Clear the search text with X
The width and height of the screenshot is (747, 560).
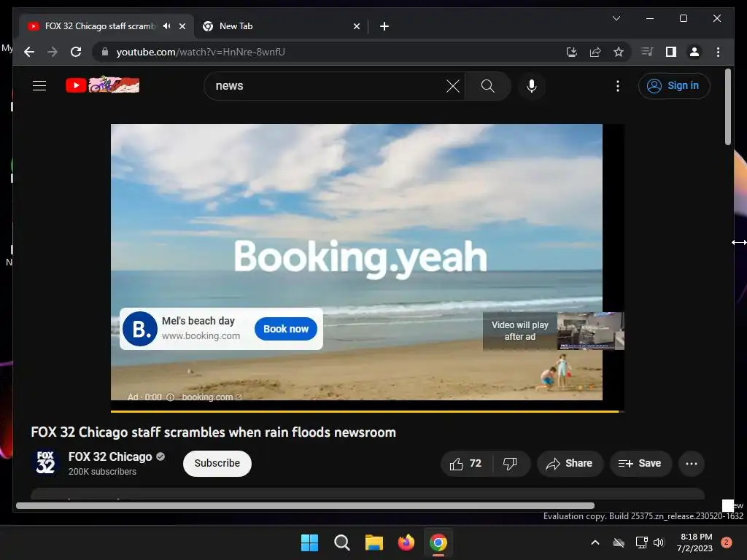pos(452,86)
